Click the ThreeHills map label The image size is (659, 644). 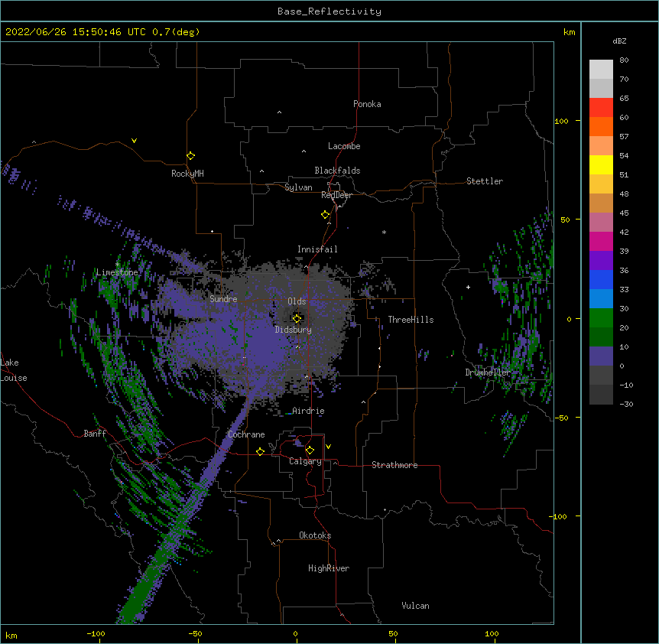point(411,320)
